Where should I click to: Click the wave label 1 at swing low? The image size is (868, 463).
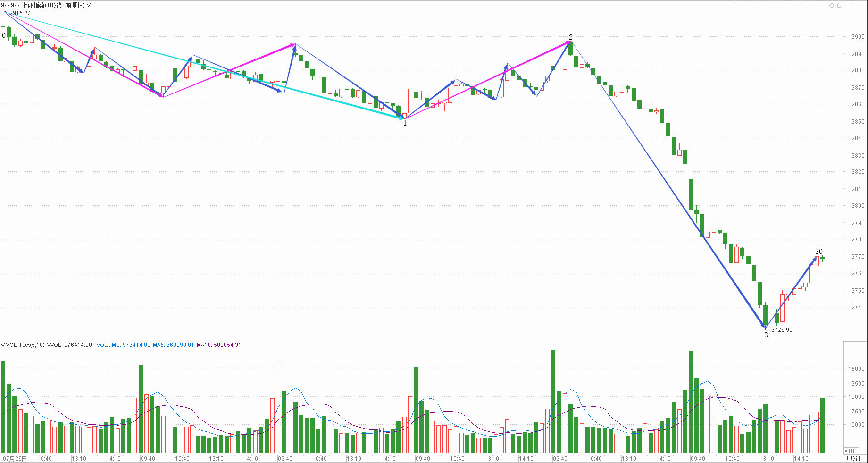pyautogui.click(x=405, y=123)
